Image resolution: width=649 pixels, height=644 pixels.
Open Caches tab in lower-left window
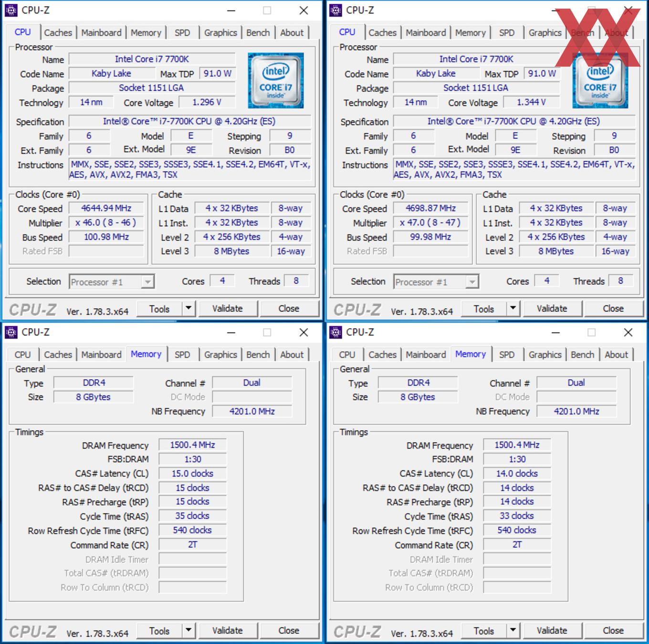point(58,355)
